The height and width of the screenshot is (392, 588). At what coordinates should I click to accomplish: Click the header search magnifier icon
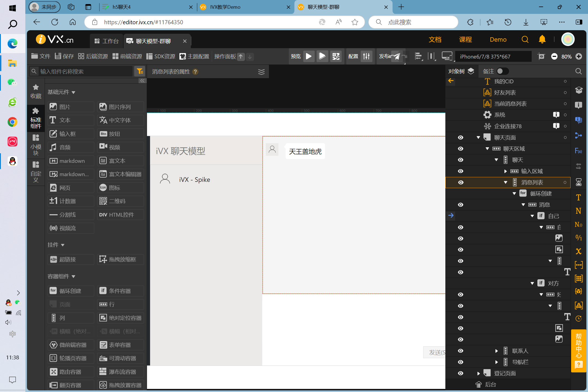click(525, 39)
